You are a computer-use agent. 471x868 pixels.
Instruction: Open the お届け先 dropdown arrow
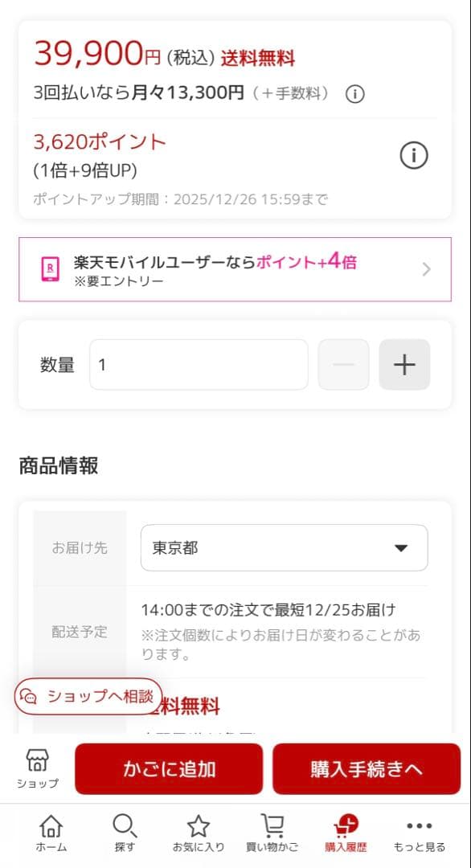point(400,547)
